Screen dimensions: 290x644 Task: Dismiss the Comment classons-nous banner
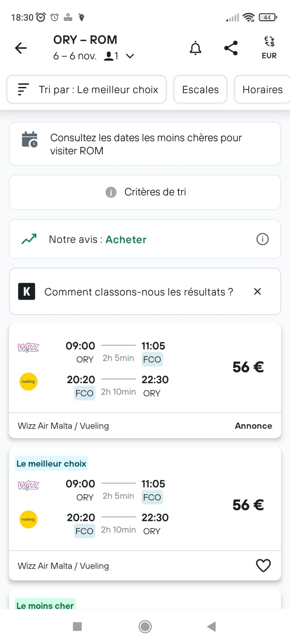click(x=257, y=291)
